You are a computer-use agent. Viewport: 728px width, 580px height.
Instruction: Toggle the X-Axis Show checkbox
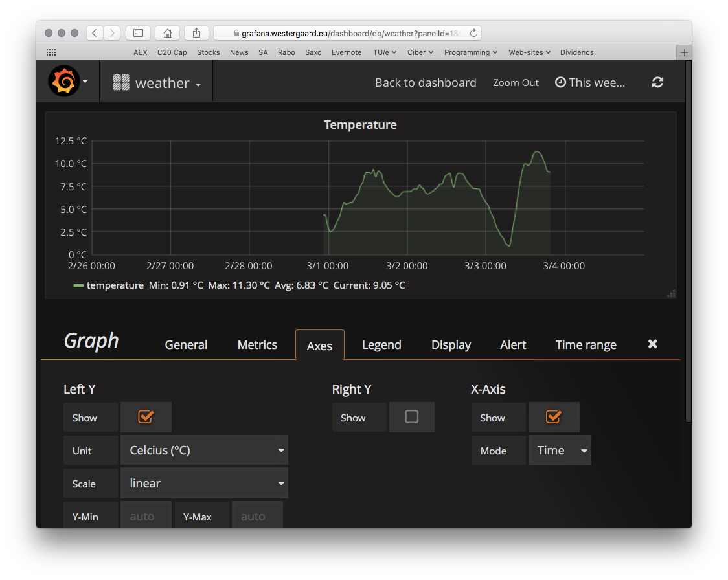click(x=553, y=417)
